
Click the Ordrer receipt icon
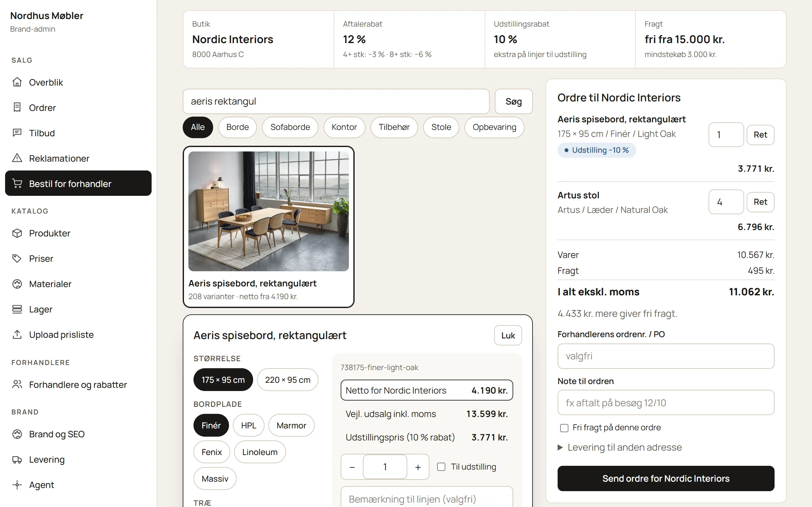pos(17,107)
